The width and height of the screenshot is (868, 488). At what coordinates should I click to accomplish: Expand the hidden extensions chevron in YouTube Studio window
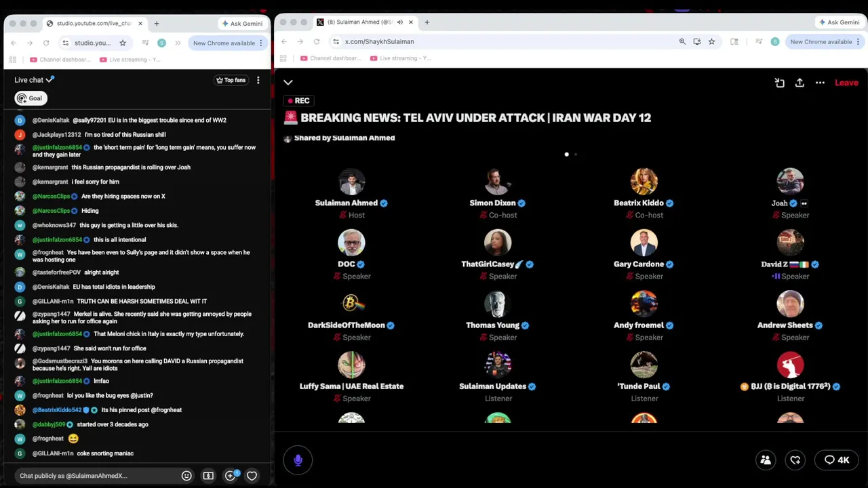(x=178, y=43)
